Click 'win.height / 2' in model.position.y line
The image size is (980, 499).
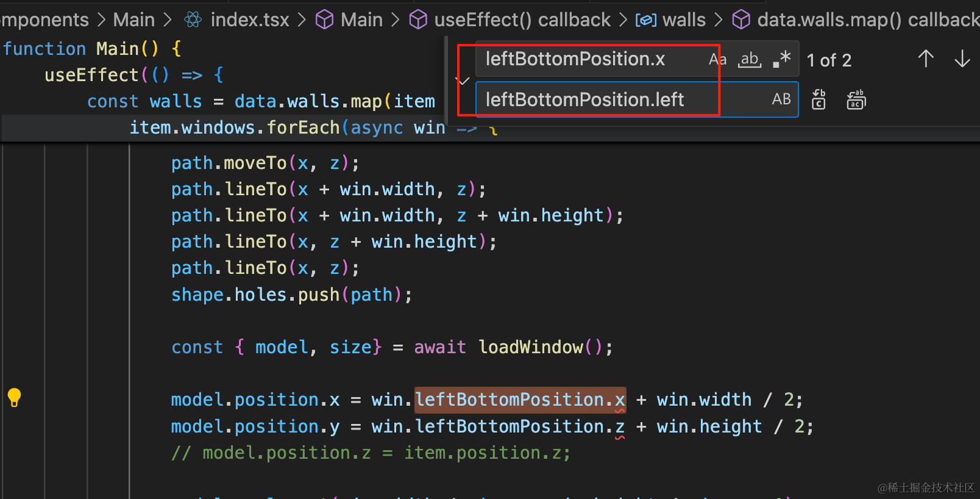731,426
